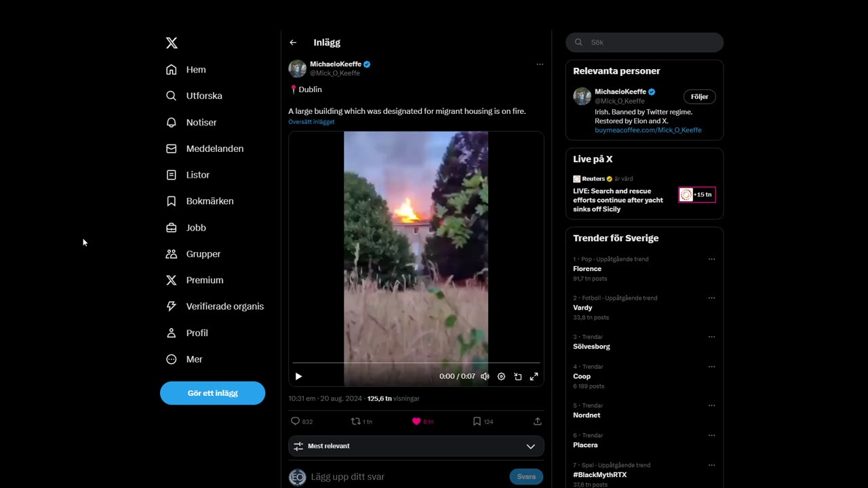Click Lägg upp ditt svar field
Viewport: 868px width, 488px height.
tap(407, 476)
